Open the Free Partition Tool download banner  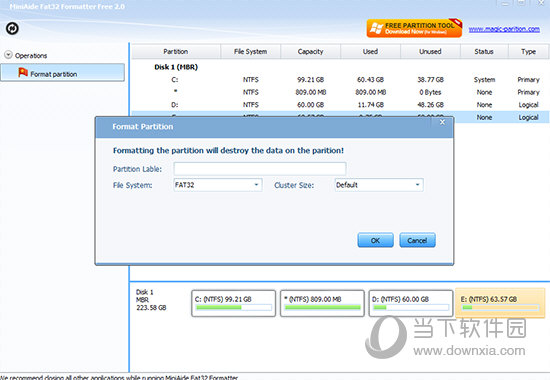point(414,28)
